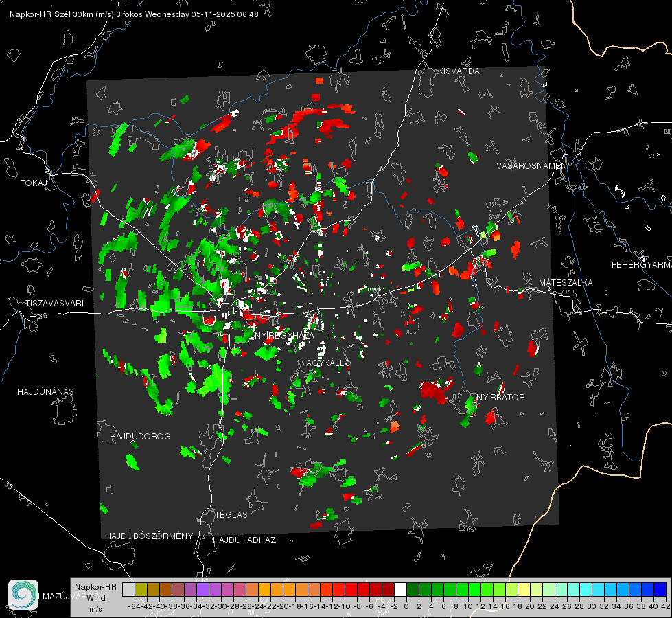Click the 'Wind' label in the legend
The width and height of the screenshot is (672, 618).
point(95,598)
